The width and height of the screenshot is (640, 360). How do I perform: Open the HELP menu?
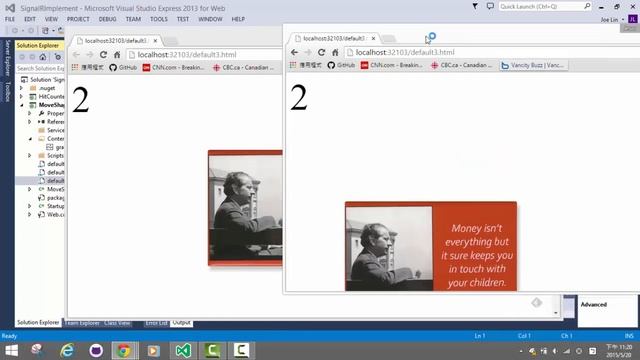click(x=238, y=19)
